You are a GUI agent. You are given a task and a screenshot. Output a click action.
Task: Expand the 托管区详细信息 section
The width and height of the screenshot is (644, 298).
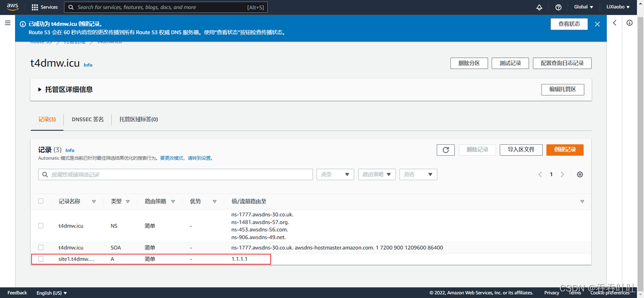[40, 89]
